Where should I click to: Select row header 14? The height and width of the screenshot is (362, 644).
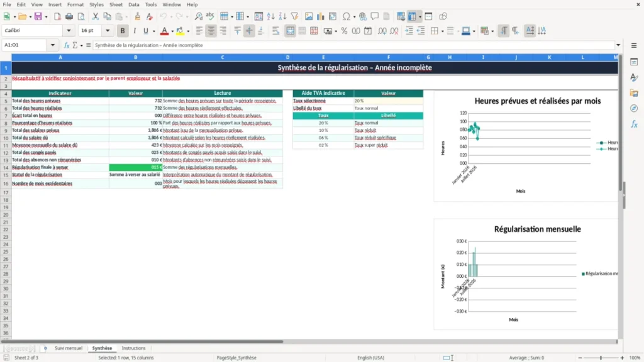click(6, 167)
